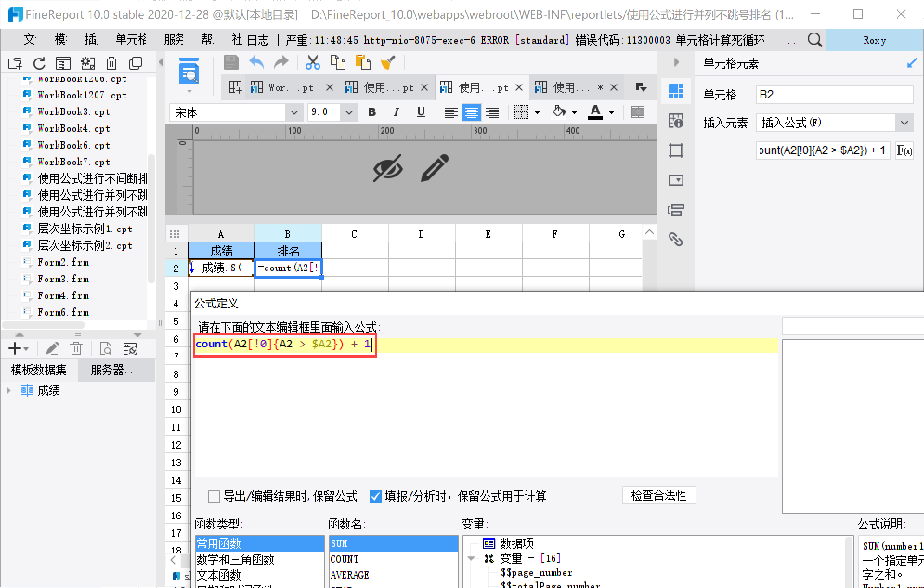Click the 检查合法性 button
Viewport: 924px width, 588px height.
(x=659, y=496)
